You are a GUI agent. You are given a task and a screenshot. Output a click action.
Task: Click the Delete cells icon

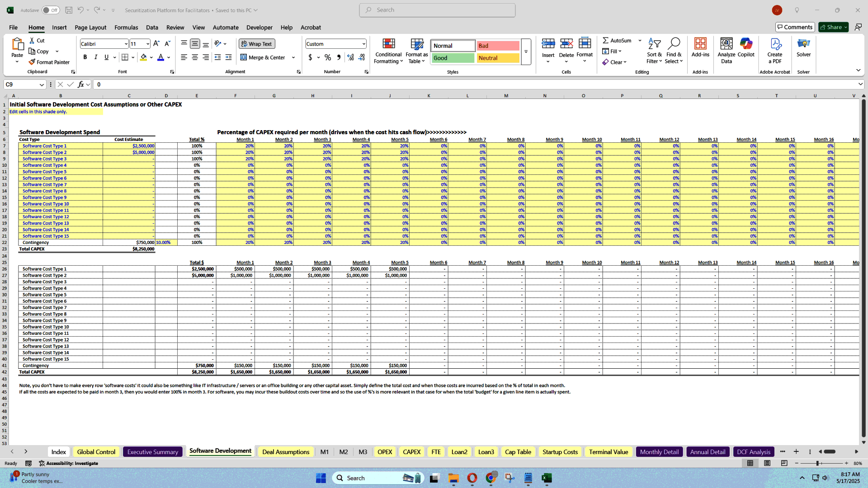click(566, 44)
